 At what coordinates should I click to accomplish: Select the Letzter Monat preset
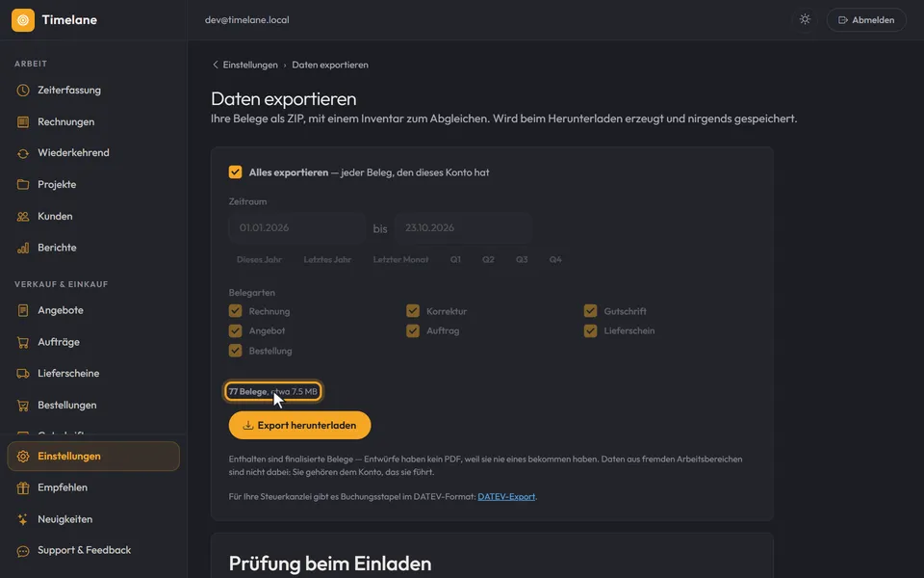pos(400,259)
